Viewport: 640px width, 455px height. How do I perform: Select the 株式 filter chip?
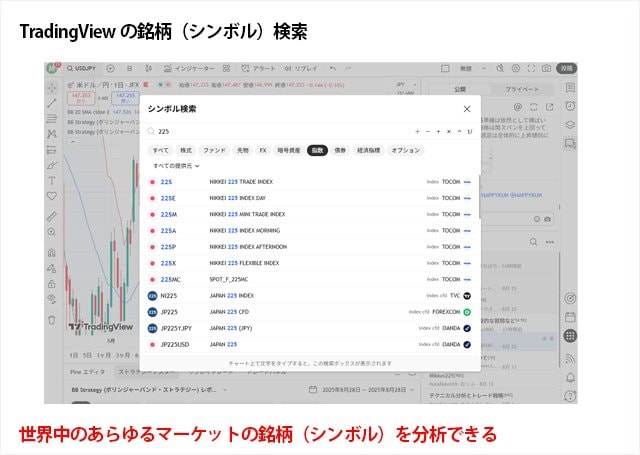pos(186,151)
